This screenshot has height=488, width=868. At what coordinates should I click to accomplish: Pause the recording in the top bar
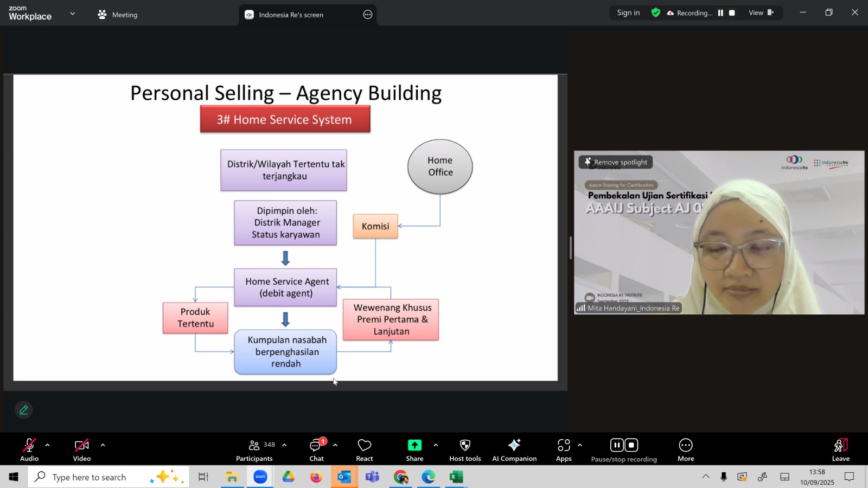point(720,13)
